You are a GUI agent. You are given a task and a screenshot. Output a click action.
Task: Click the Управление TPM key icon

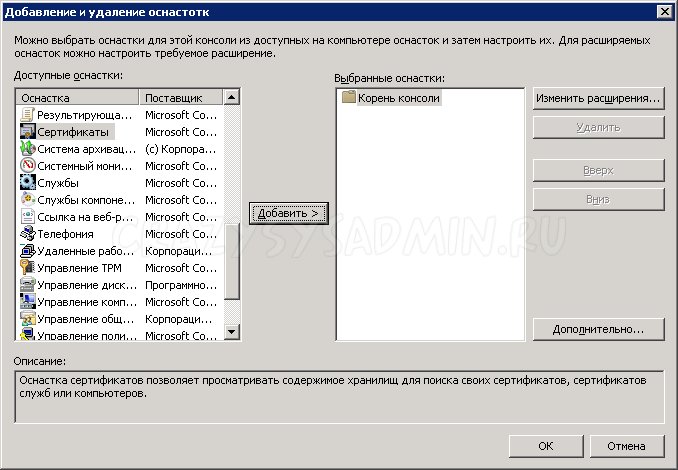pos(28,268)
